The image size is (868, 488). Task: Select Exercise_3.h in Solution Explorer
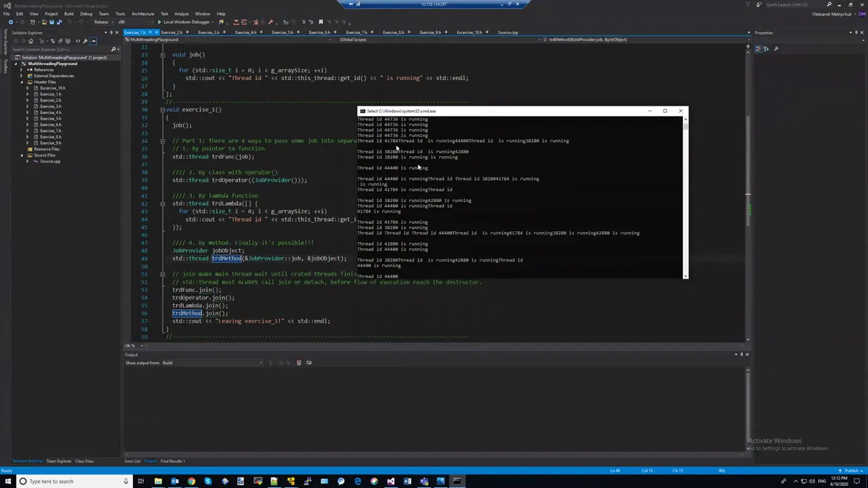click(51, 106)
